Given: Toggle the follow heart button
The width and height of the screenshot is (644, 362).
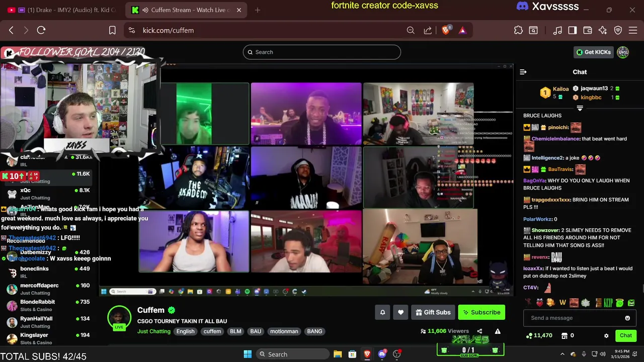Looking at the screenshot, I should [400, 312].
